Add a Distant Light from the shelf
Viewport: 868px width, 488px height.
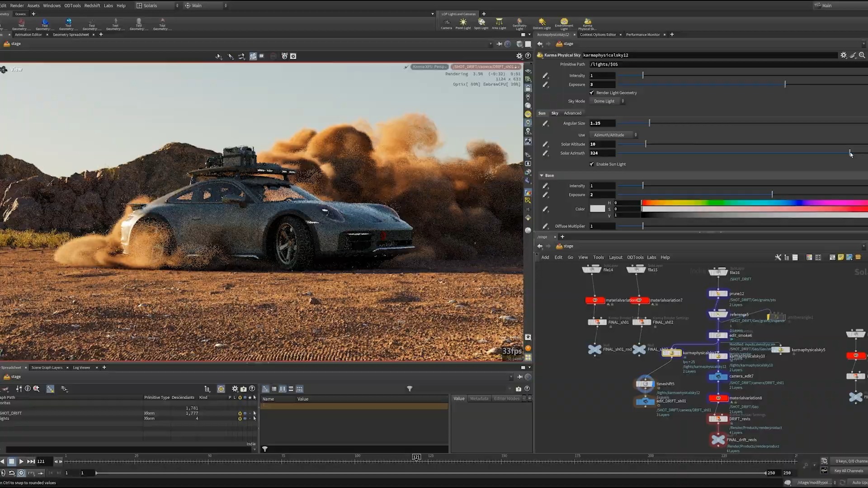[542, 23]
